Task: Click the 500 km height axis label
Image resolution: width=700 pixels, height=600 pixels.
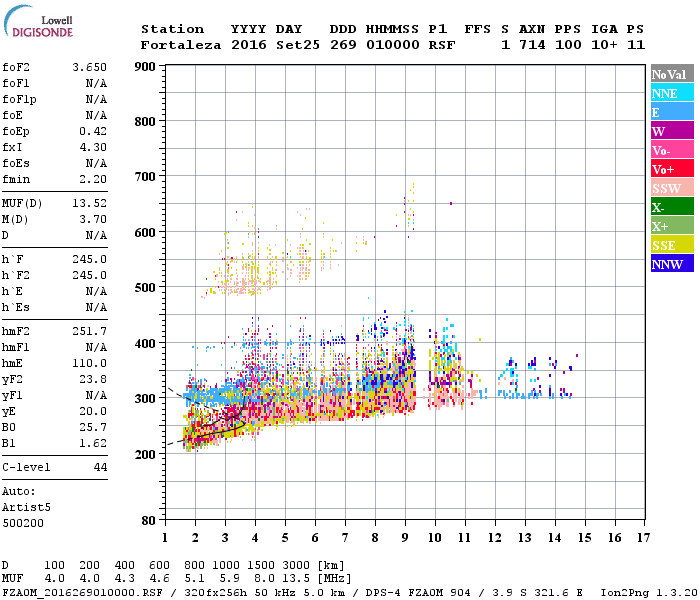Action: click(145, 288)
